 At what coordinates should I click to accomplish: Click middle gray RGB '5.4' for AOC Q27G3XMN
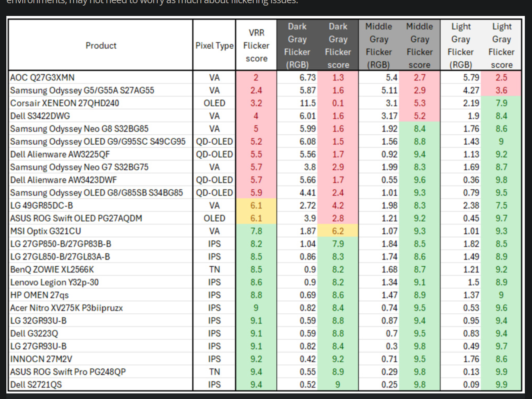pyautogui.click(x=391, y=77)
